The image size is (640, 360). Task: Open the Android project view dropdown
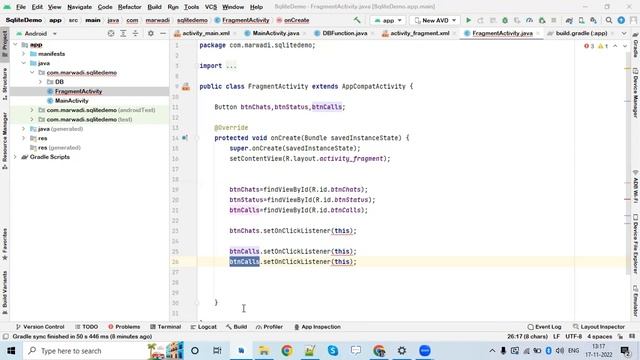tap(36, 33)
